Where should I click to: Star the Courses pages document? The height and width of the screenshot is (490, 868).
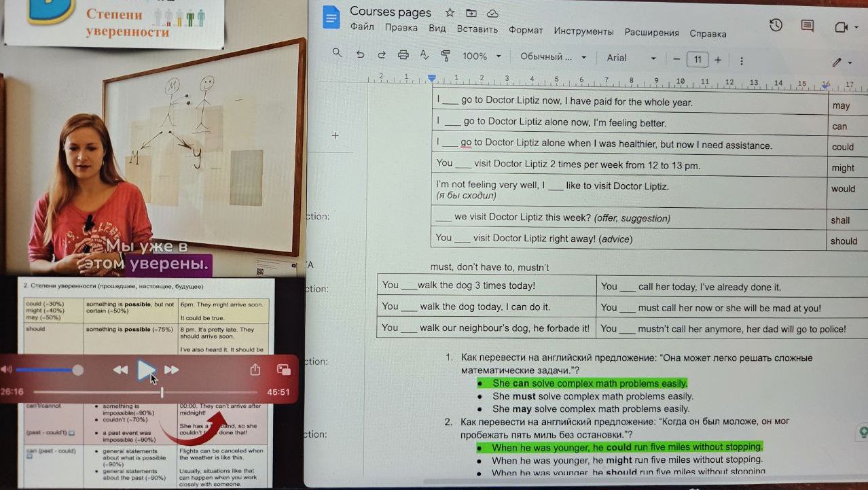click(x=450, y=13)
